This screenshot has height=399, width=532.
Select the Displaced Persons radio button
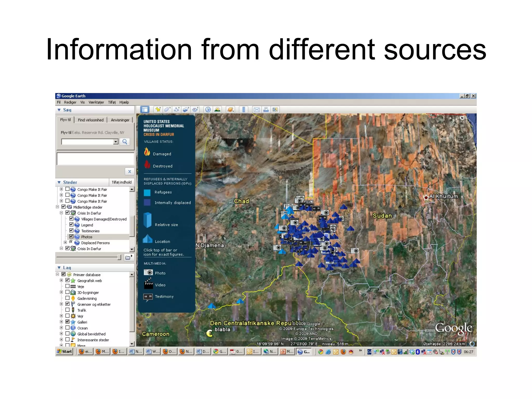click(x=71, y=242)
